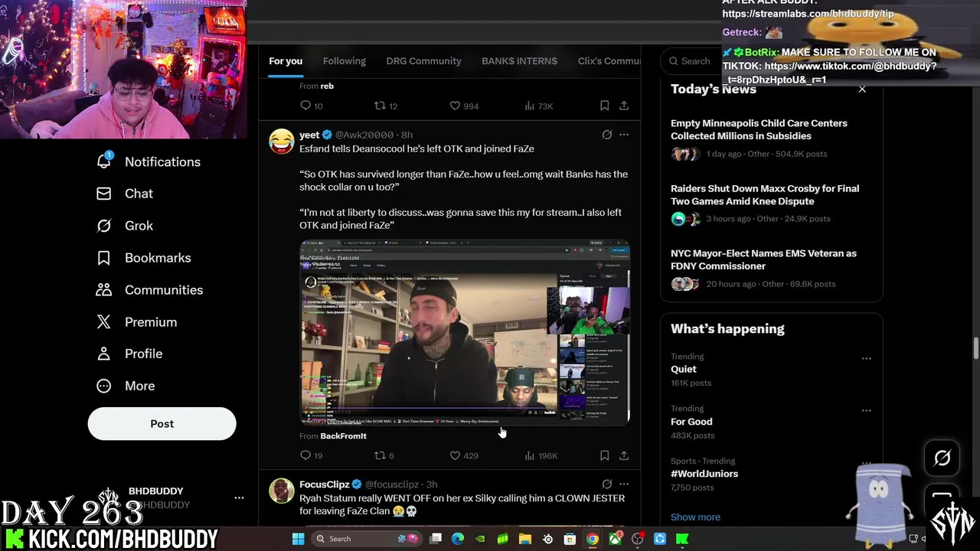Screen dimensions: 980x551
Task: Open the Quiet trending topic
Action: click(684, 369)
